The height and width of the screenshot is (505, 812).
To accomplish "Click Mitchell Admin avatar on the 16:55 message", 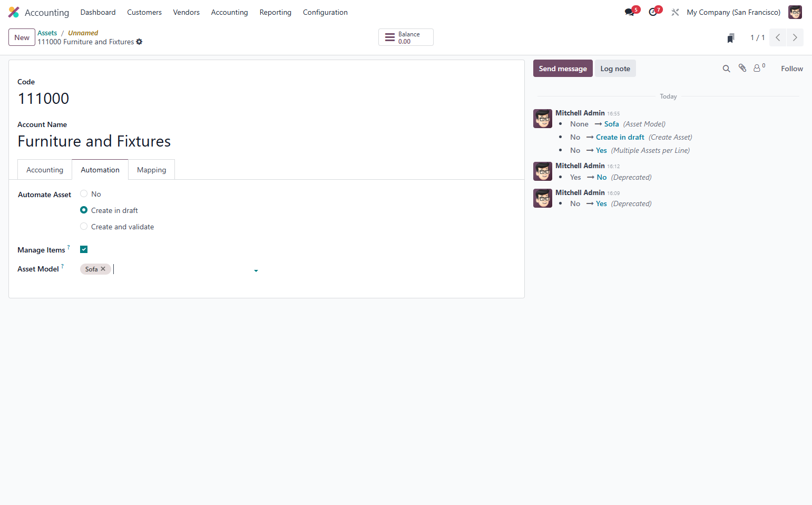I will click(543, 119).
